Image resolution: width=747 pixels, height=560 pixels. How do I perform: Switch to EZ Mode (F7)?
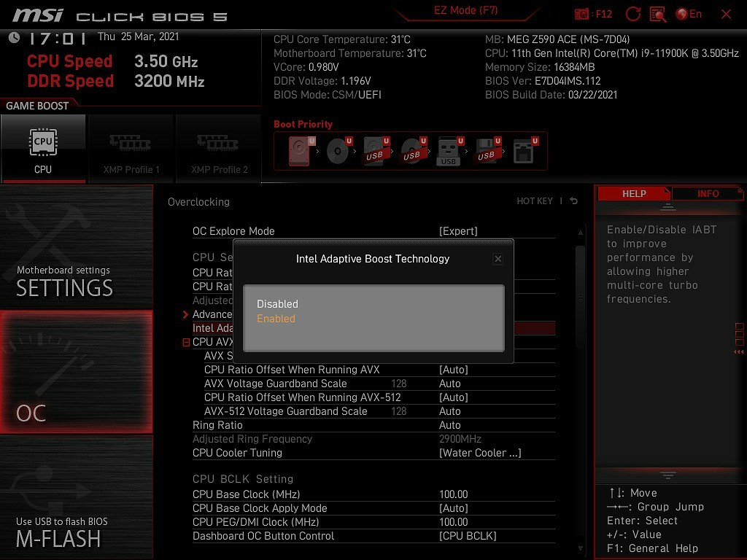pyautogui.click(x=465, y=11)
